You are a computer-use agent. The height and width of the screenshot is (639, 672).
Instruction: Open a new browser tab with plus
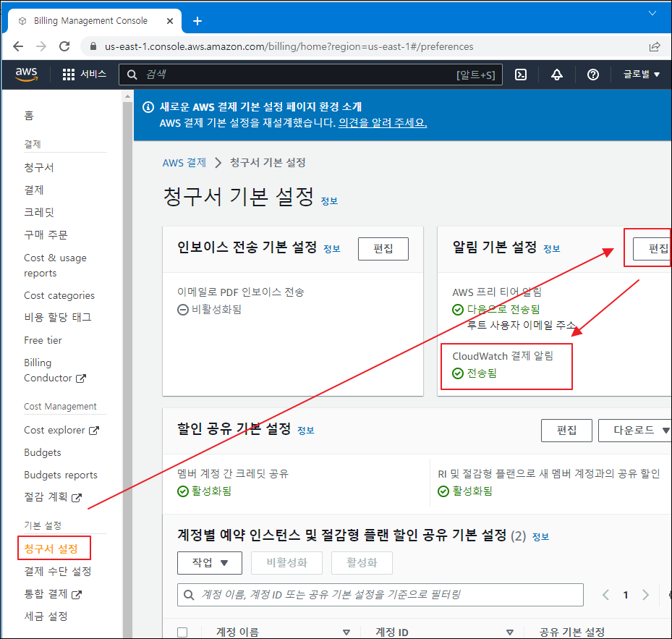pyautogui.click(x=197, y=20)
